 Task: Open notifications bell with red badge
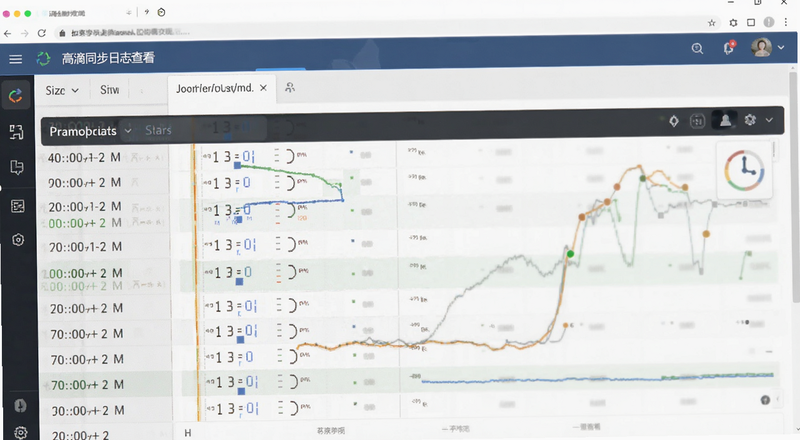pyautogui.click(x=729, y=47)
